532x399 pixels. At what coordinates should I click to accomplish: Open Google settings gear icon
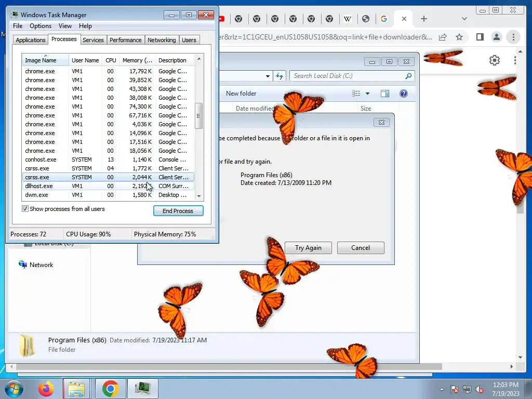[x=495, y=60]
